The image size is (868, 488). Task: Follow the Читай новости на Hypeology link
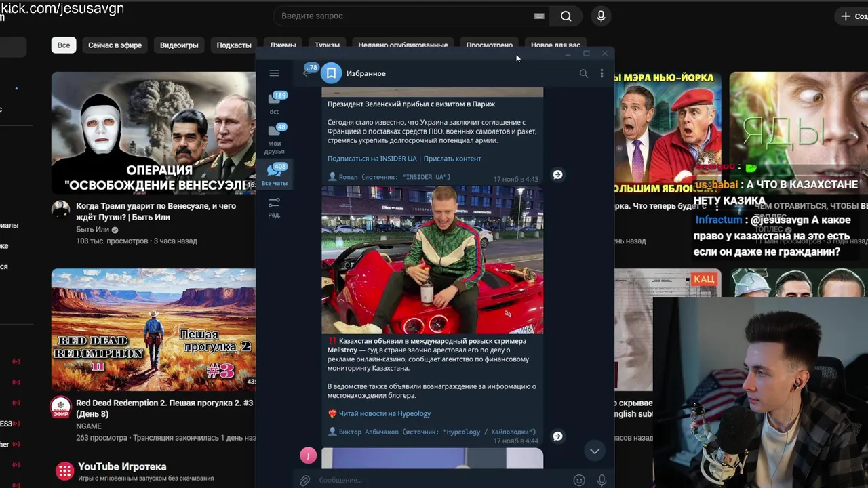click(384, 413)
